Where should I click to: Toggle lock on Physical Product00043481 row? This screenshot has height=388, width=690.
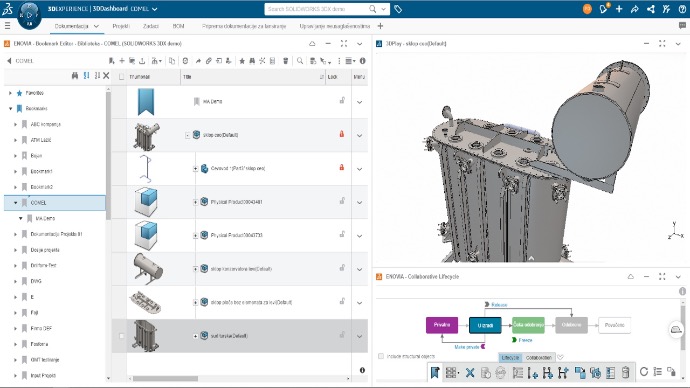pyautogui.click(x=342, y=201)
